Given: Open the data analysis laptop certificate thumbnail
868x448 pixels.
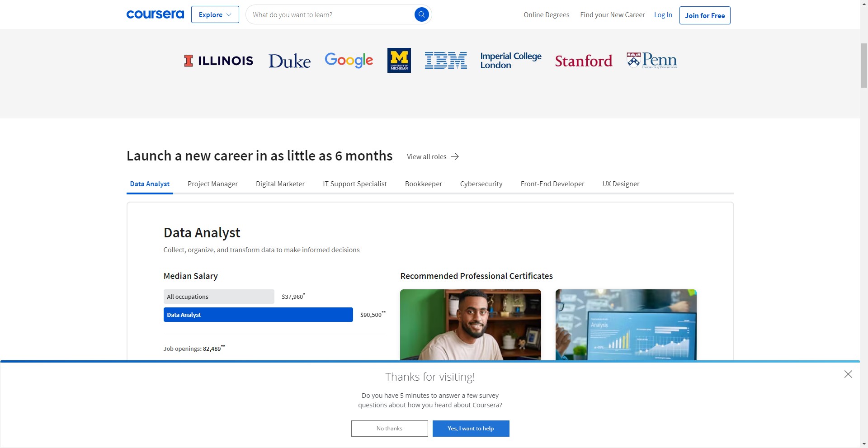Looking at the screenshot, I should click(626, 325).
